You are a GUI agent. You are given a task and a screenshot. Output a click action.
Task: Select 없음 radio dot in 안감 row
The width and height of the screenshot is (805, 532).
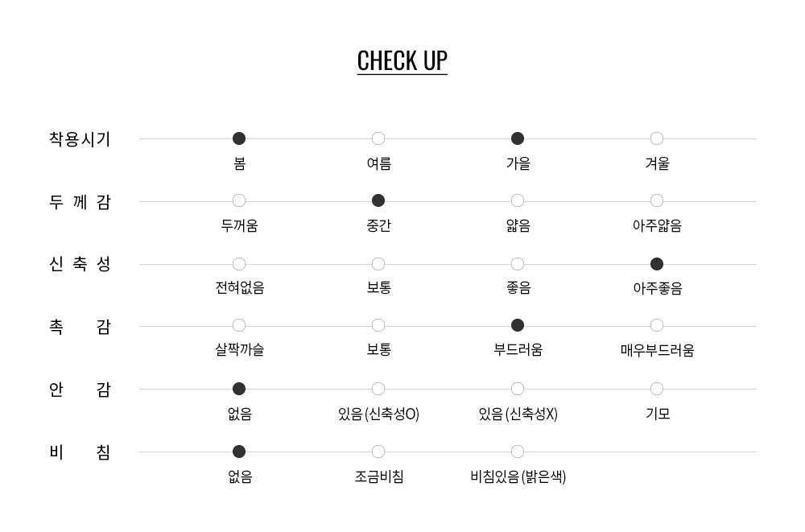tap(239, 389)
